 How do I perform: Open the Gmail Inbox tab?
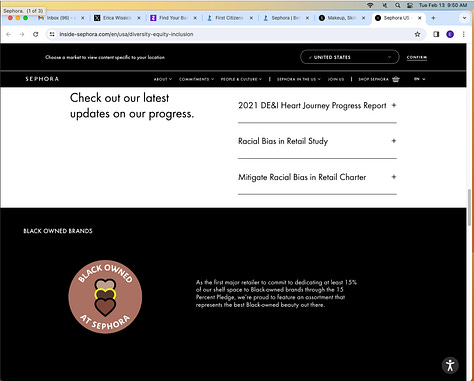click(x=60, y=18)
